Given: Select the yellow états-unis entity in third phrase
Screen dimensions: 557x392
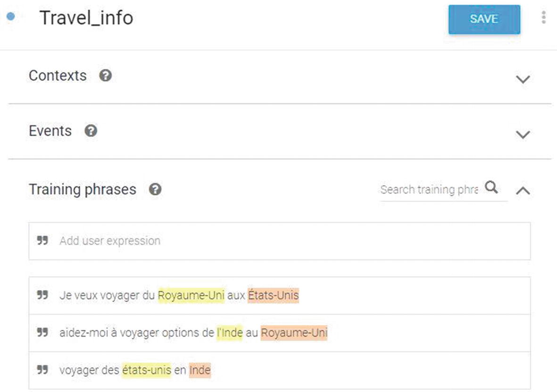Looking at the screenshot, I should 146,370.
